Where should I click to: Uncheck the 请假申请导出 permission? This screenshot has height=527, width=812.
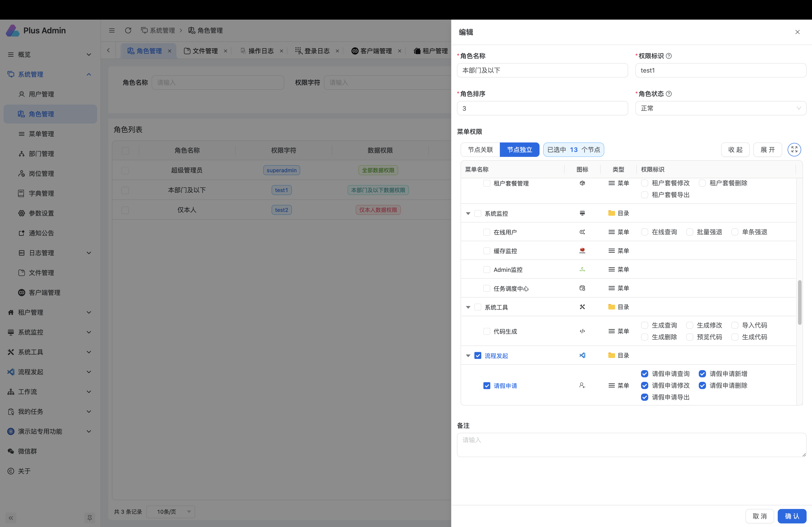click(x=644, y=397)
